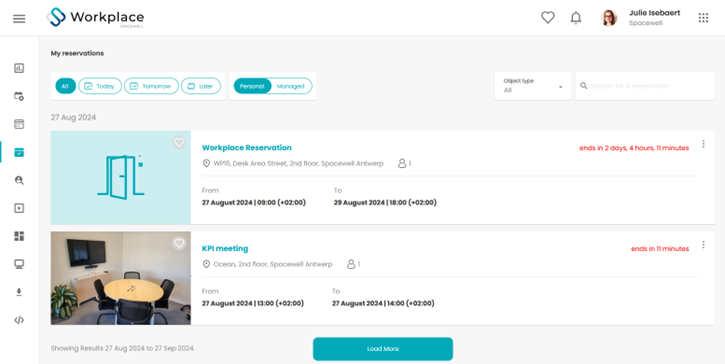Switch to Managed reservations
Screen dimensions: 725x364
(x=290, y=86)
